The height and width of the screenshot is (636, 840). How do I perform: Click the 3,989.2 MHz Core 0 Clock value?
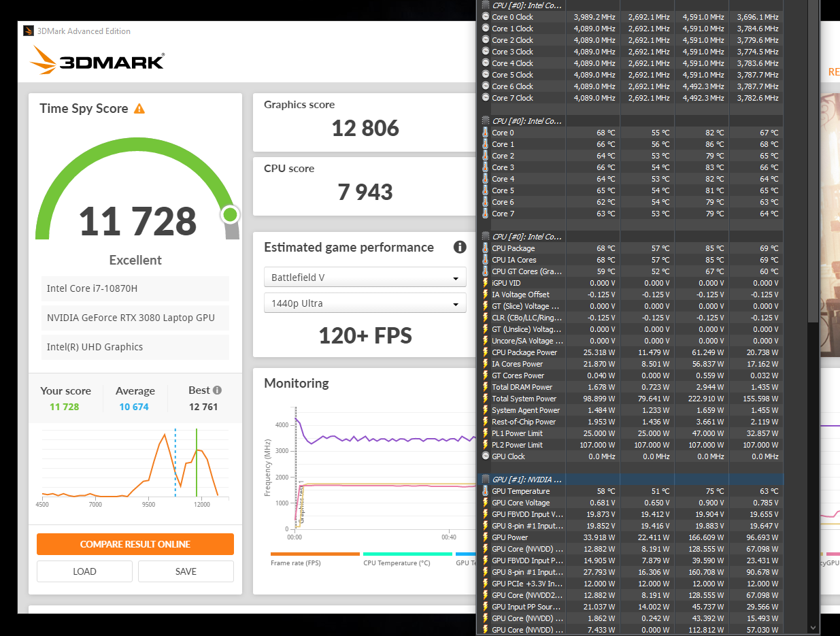click(x=594, y=17)
